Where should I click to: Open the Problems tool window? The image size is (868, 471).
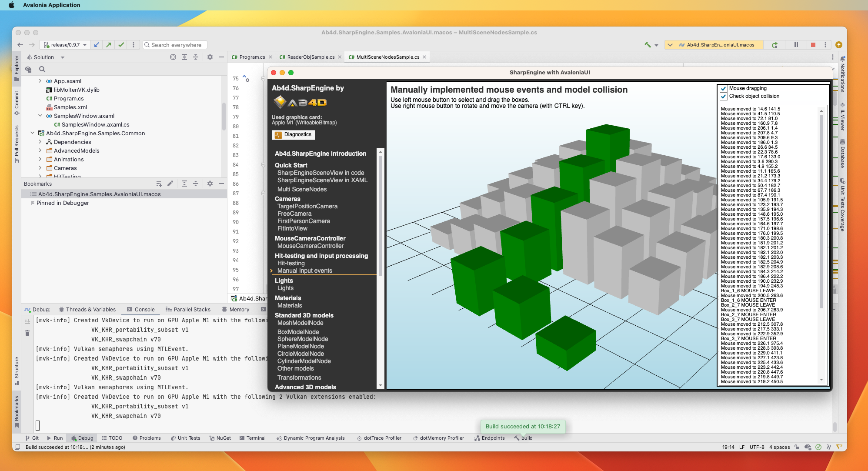click(147, 438)
